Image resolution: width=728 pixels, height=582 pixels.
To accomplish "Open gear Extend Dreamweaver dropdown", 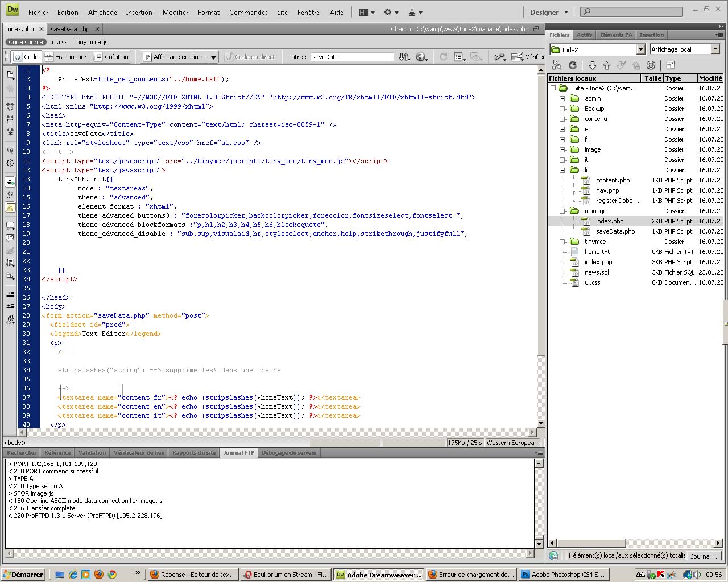I will pos(391,12).
